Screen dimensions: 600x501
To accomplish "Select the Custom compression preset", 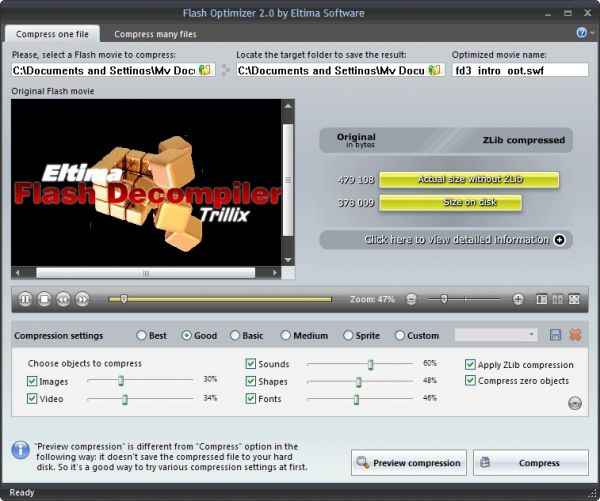I will [x=399, y=335].
